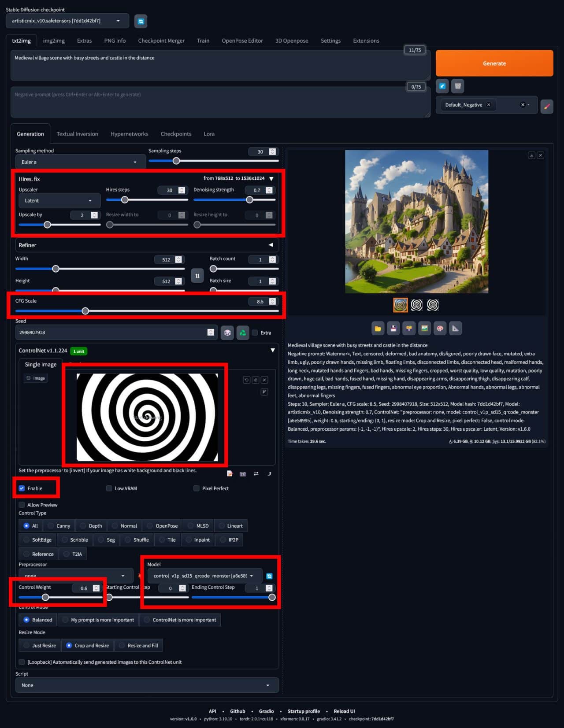Click the ControlNet webcam camera icon

[x=242, y=474]
